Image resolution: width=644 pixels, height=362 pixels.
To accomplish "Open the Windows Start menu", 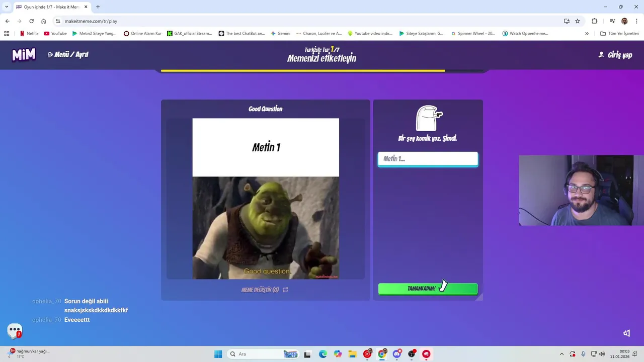I will point(218,354).
